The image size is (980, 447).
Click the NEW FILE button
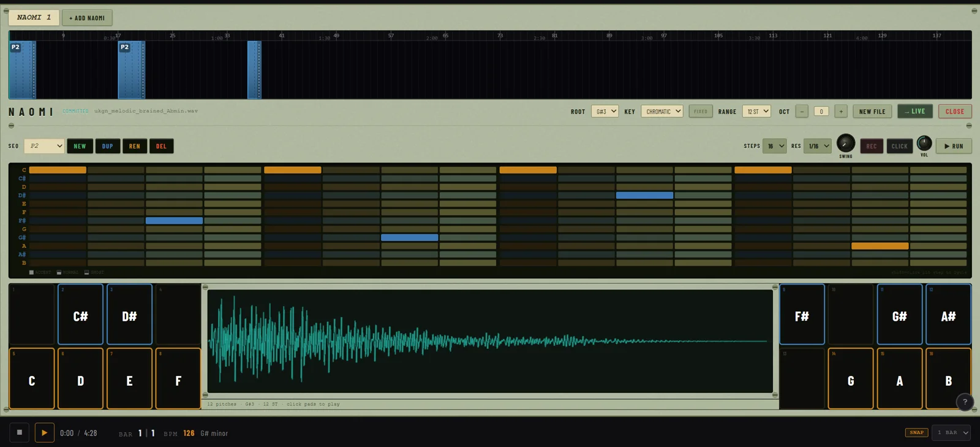click(x=872, y=112)
